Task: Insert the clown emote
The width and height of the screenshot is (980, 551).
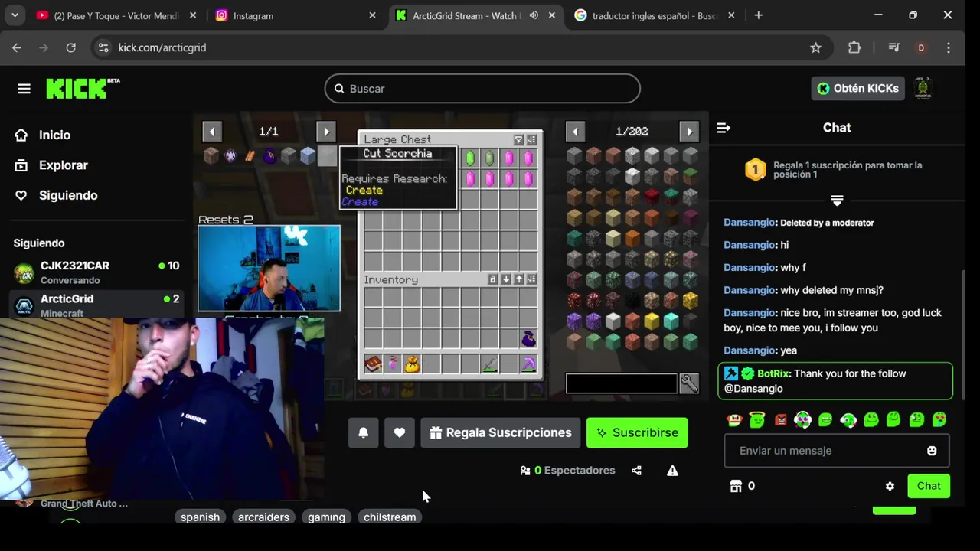Action: coord(734,419)
